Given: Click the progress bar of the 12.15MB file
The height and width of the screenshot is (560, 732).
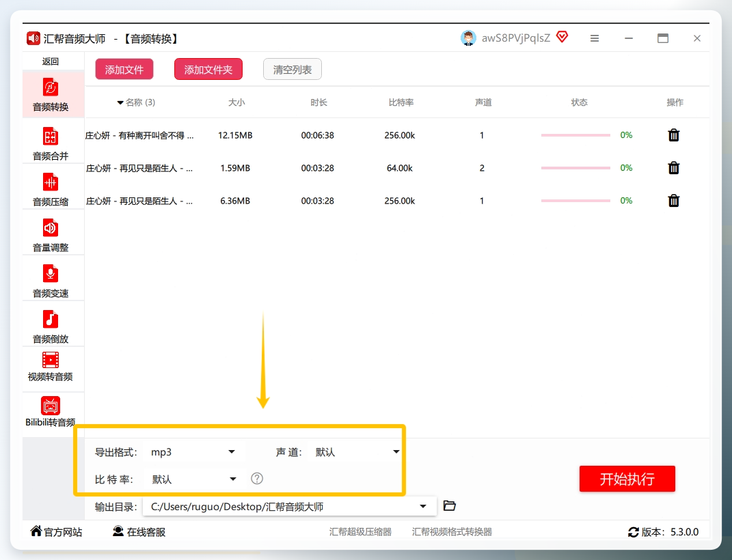Looking at the screenshot, I should coord(575,135).
